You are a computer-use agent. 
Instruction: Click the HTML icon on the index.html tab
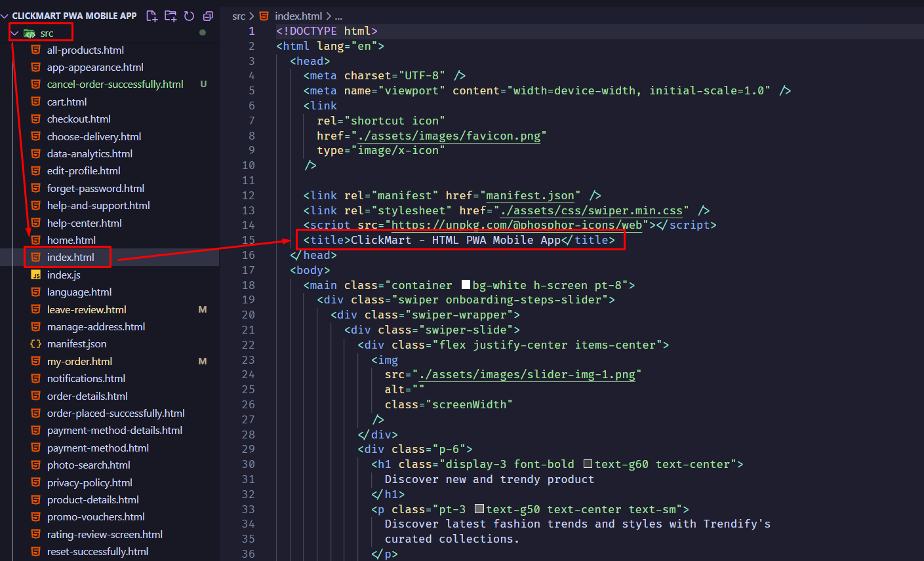[263, 16]
